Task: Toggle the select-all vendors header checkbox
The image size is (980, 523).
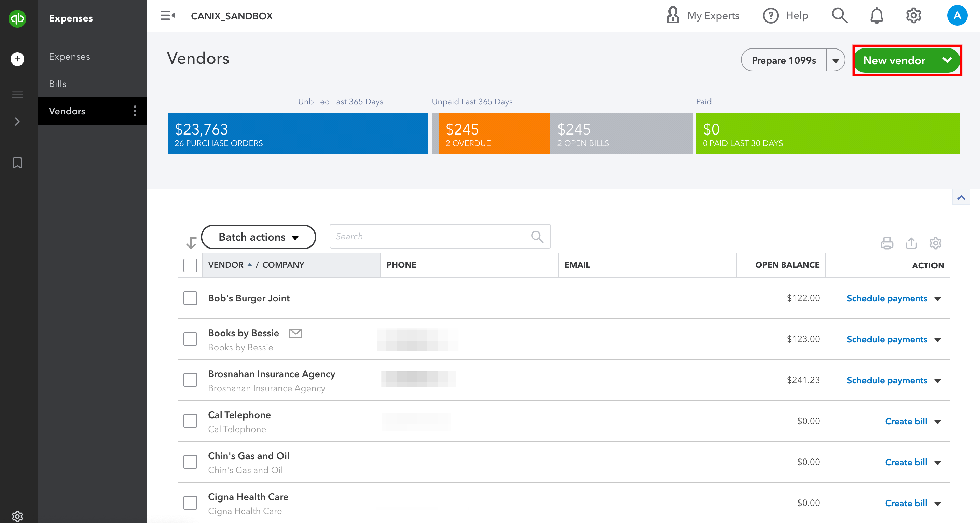Action: [x=190, y=265]
